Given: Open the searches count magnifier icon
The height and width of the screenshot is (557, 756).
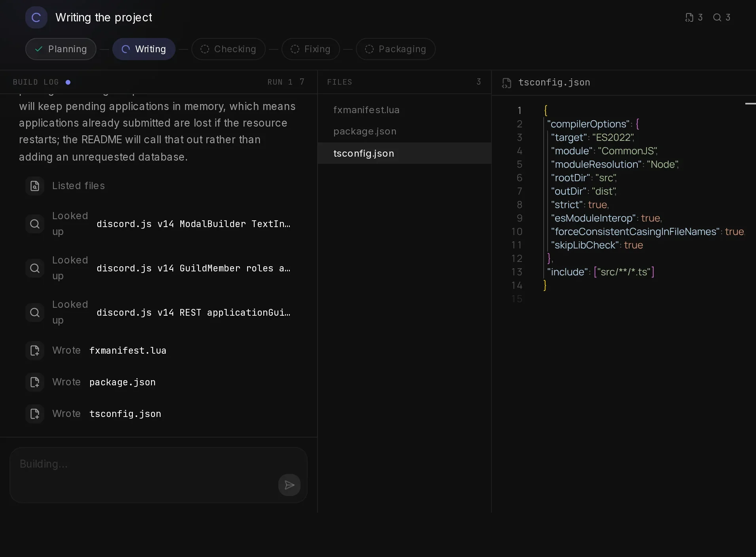Looking at the screenshot, I should [x=717, y=17].
